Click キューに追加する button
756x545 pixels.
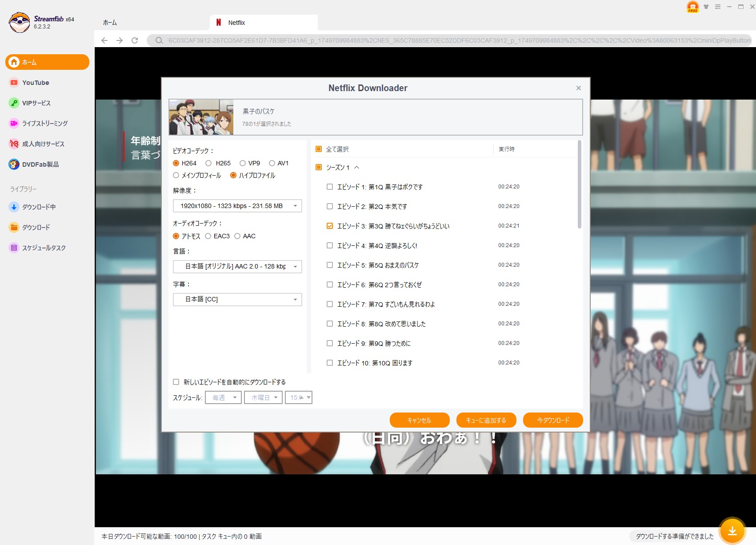pyautogui.click(x=486, y=420)
